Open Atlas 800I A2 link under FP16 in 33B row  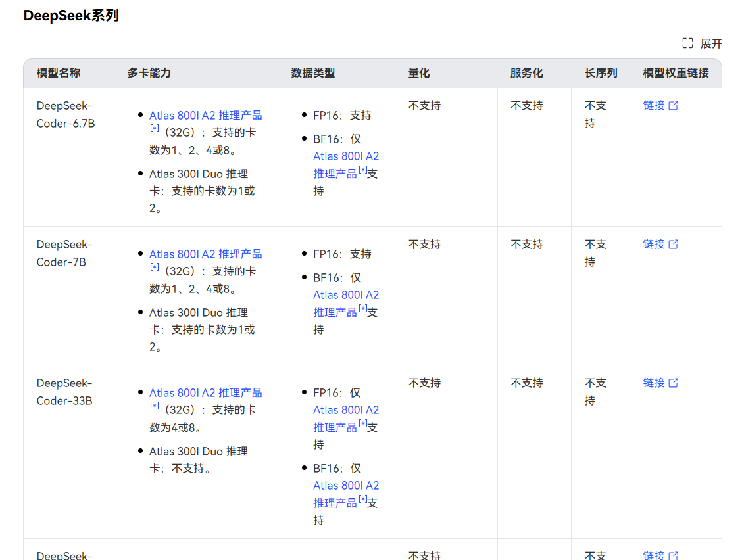(346, 409)
